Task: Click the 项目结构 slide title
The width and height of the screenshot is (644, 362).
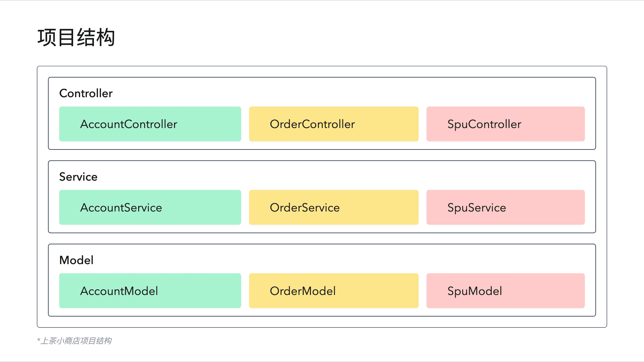Action: tap(76, 37)
